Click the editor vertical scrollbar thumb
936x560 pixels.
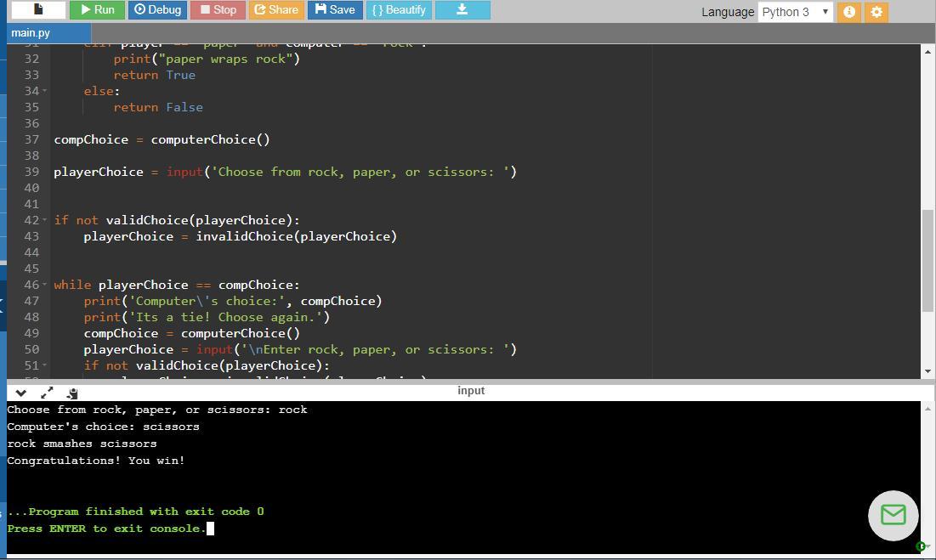[x=927, y=260]
